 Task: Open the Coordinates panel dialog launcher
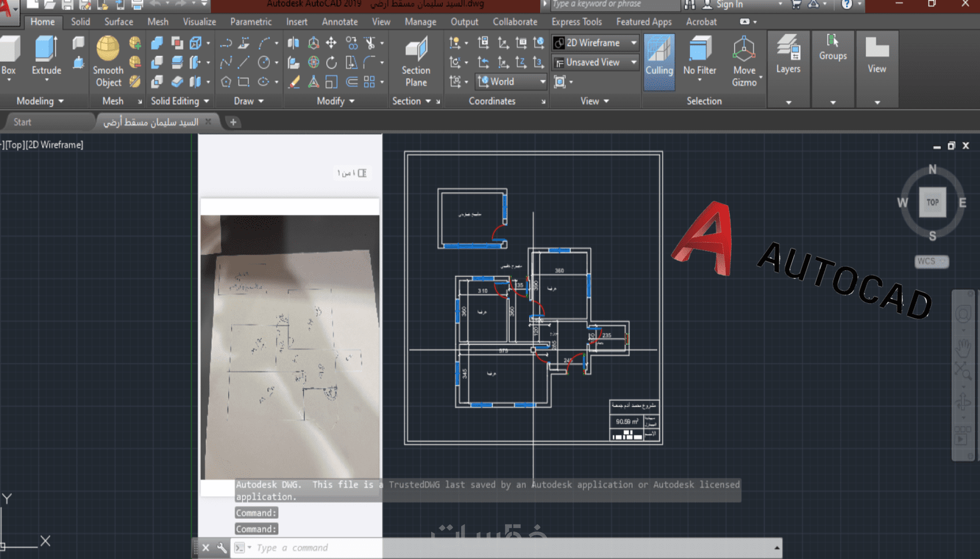pos(543,102)
